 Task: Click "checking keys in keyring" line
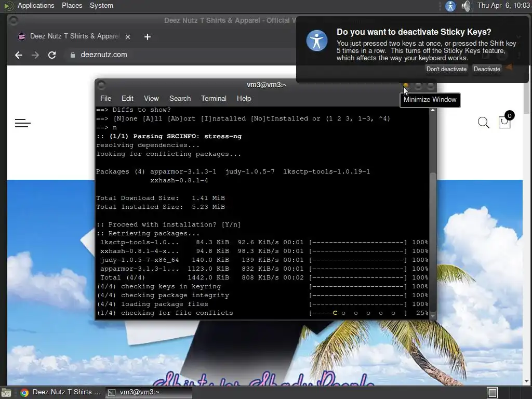262,286
